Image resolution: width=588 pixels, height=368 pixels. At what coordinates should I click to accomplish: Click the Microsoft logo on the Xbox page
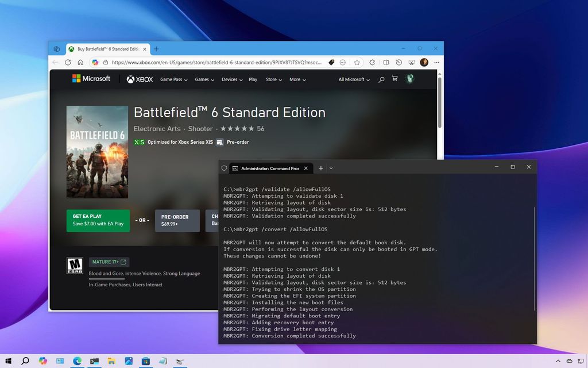91,79
